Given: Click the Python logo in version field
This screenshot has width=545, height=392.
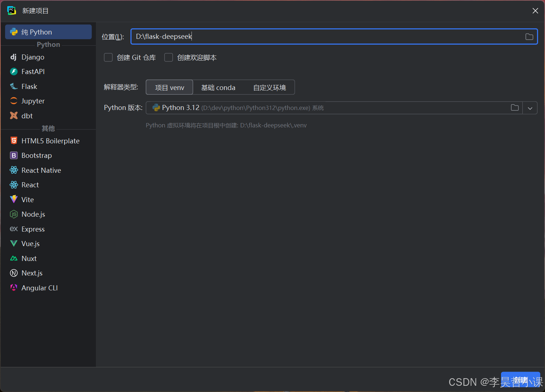Looking at the screenshot, I should (156, 108).
